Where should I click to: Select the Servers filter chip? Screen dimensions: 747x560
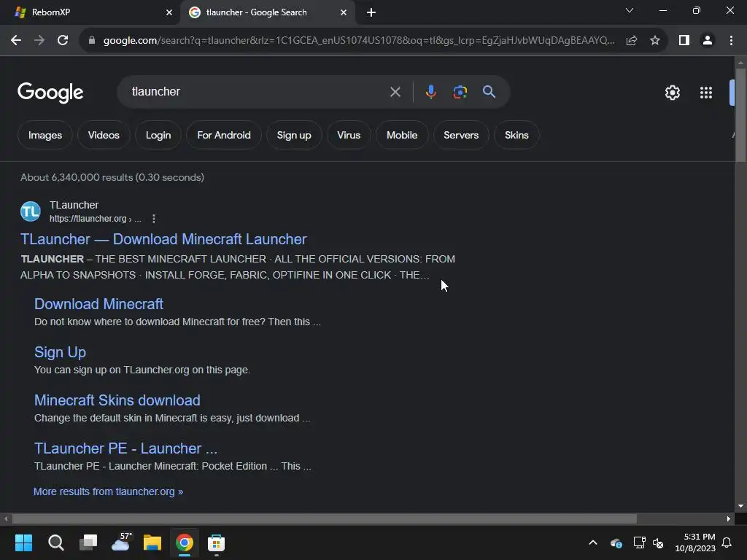(461, 135)
